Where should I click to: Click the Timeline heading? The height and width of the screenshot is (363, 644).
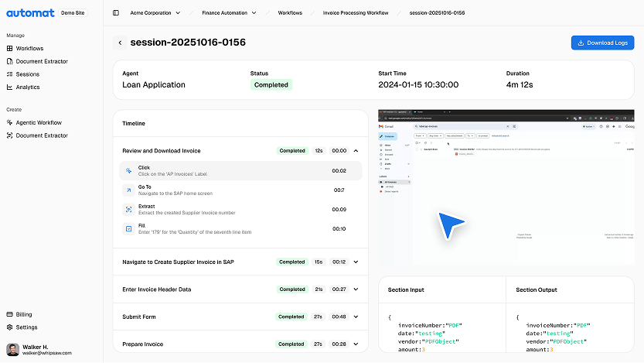click(134, 123)
